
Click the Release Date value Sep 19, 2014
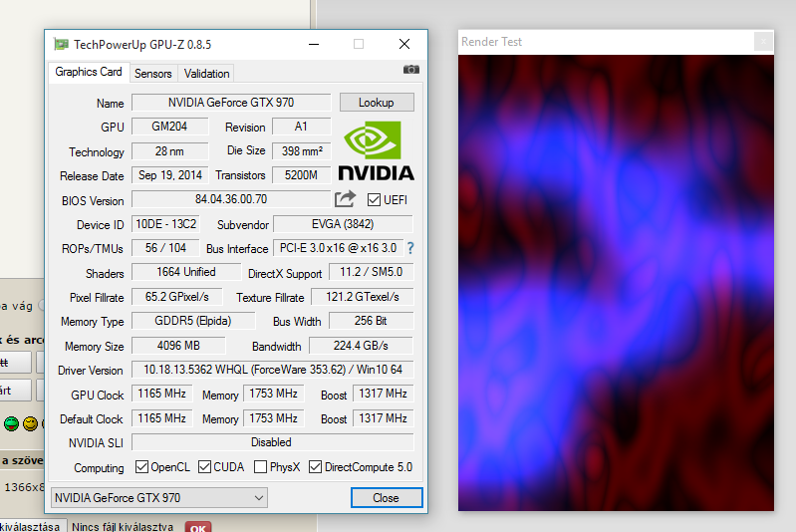pyautogui.click(x=169, y=175)
